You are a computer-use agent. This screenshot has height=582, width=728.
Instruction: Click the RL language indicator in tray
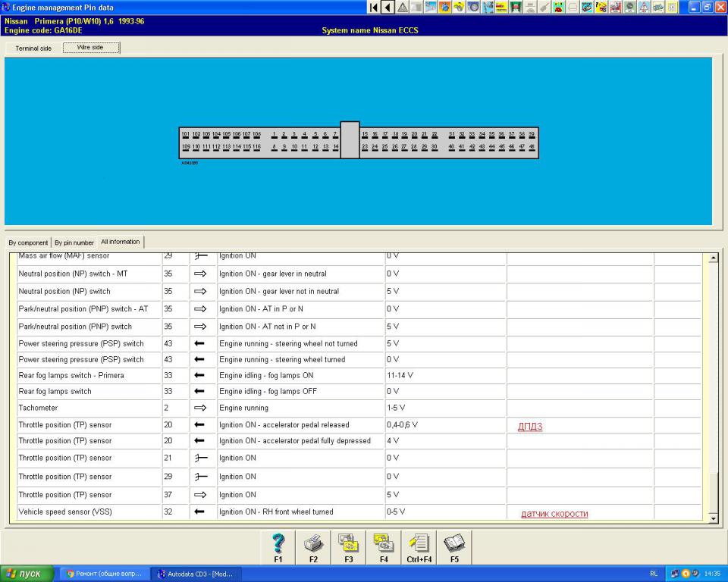click(x=654, y=574)
